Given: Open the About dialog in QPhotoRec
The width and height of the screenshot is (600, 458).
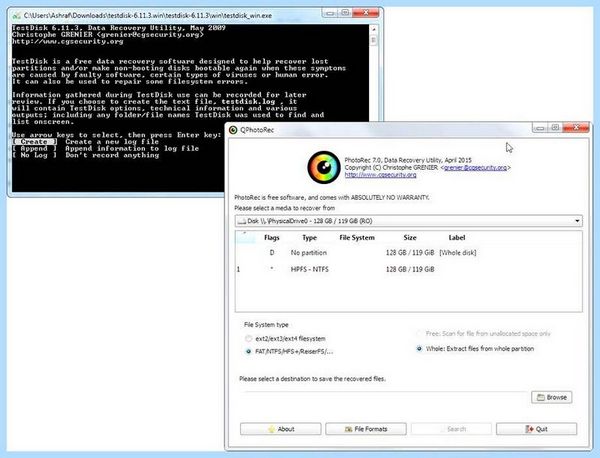Looking at the screenshot, I should [x=280, y=429].
